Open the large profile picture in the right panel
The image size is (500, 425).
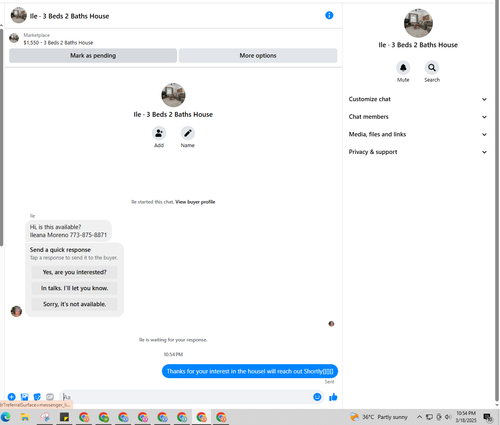(418, 23)
